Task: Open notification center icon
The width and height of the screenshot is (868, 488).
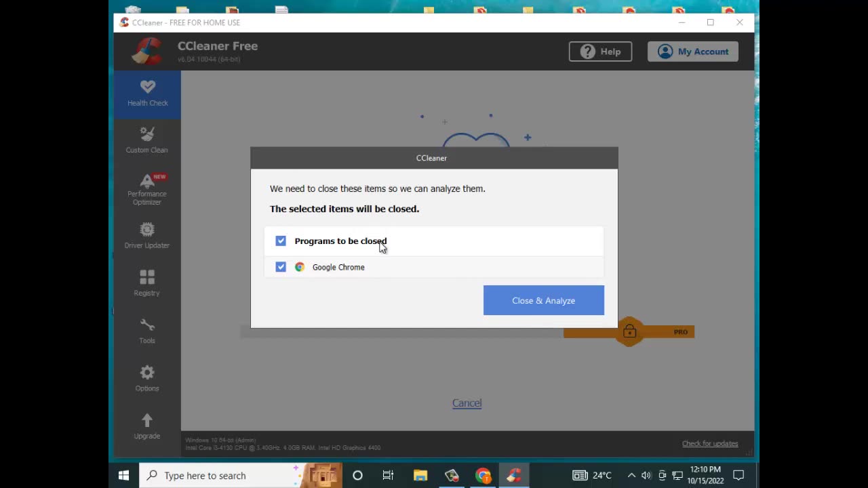Action: point(739,475)
